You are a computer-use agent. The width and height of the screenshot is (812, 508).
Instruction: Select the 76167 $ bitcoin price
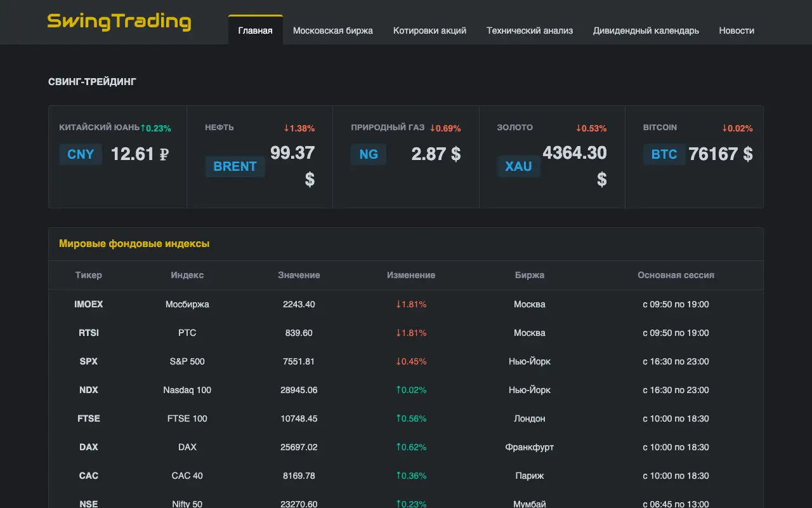click(721, 154)
